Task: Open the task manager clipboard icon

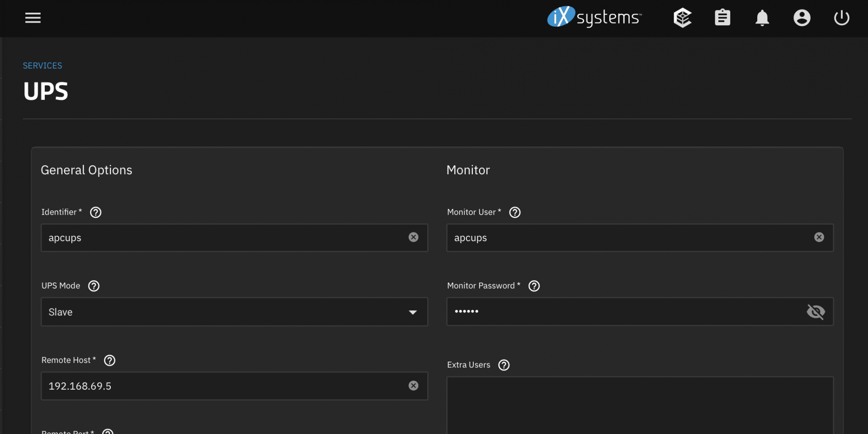Action: (x=722, y=18)
